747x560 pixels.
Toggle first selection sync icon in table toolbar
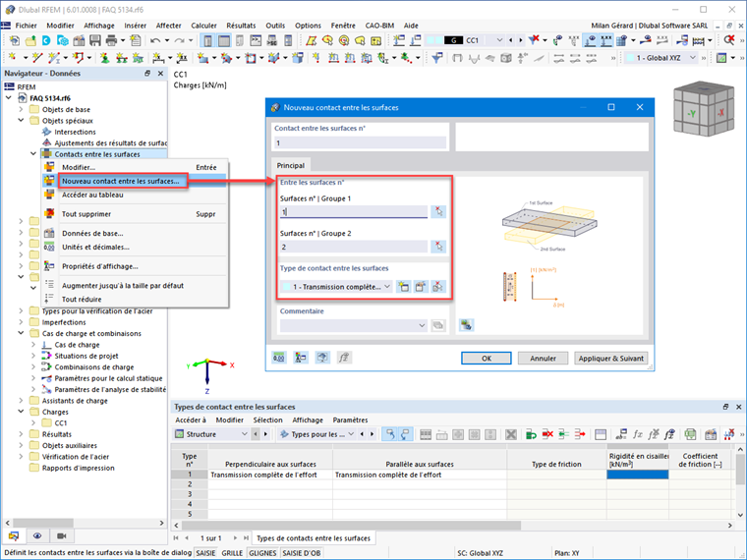pos(390,434)
